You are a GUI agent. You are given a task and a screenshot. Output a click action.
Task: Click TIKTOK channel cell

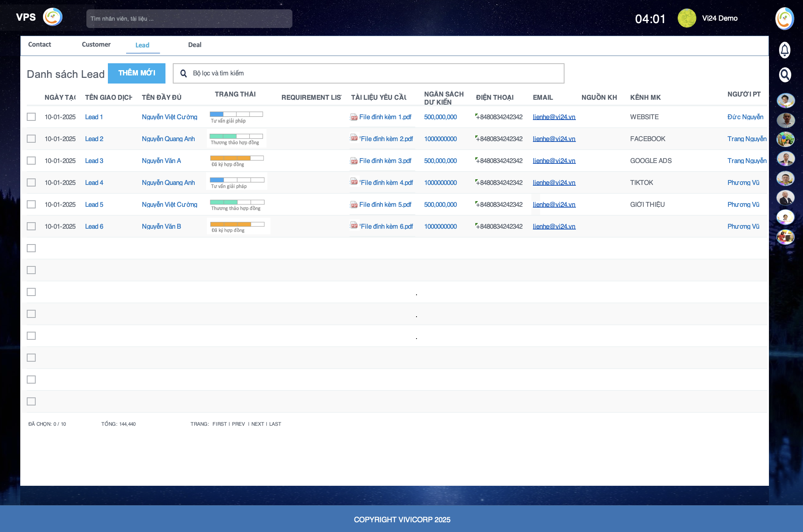641,182
